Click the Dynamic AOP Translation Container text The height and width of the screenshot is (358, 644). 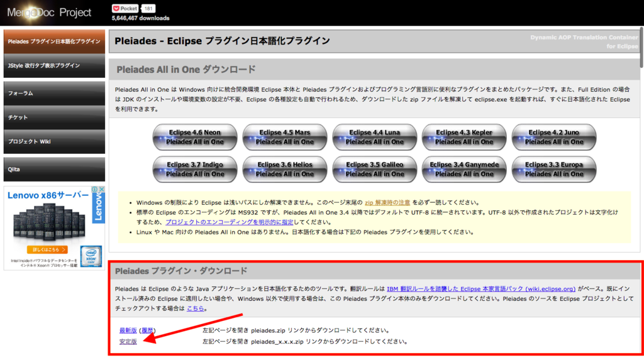point(584,37)
